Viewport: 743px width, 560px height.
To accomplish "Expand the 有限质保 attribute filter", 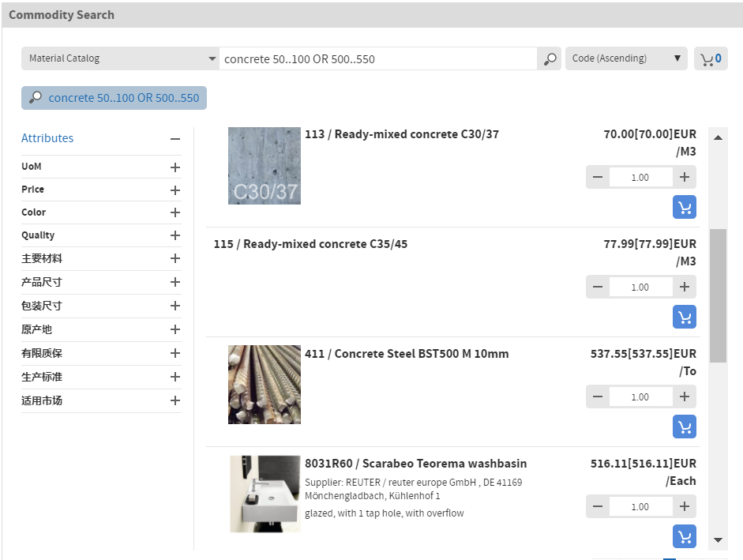I will pos(174,353).
